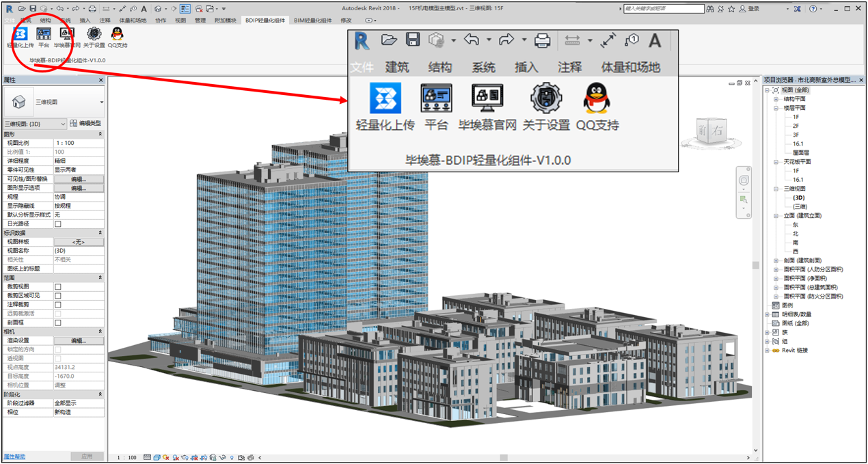Open the help question mark icon

pyautogui.click(x=813, y=9)
